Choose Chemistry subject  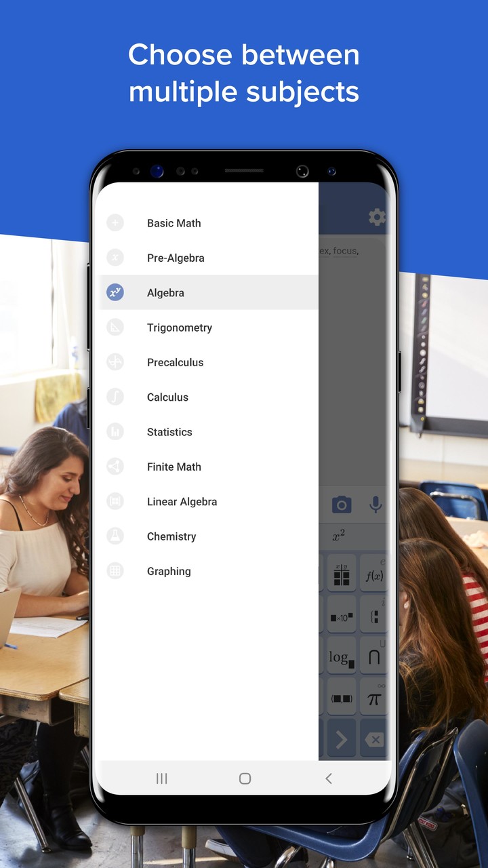tap(171, 536)
